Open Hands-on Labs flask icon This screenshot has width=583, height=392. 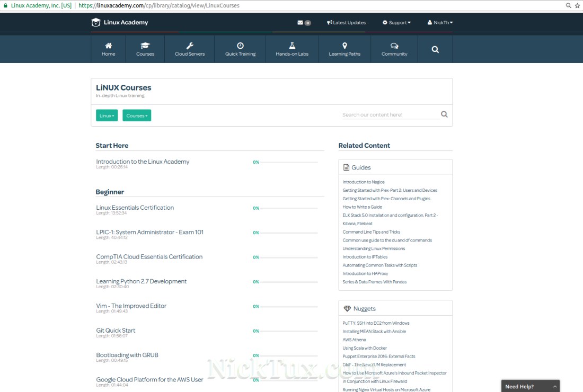[x=291, y=46]
